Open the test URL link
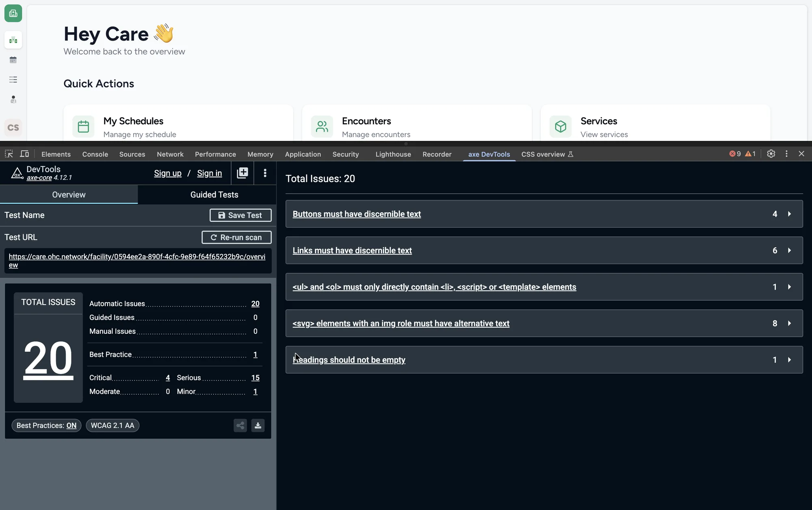The image size is (812, 510). pyautogui.click(x=137, y=261)
